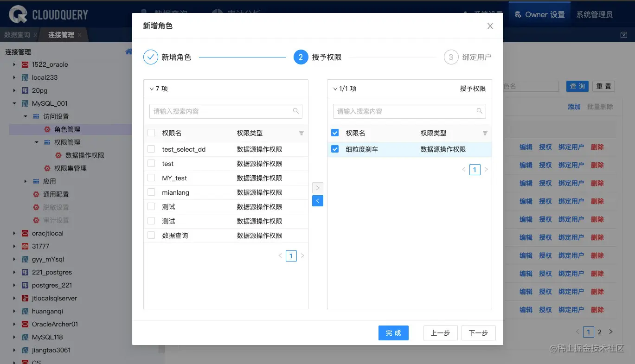
Task: Check the 数据查询 permission checkbox
Action: click(151, 236)
